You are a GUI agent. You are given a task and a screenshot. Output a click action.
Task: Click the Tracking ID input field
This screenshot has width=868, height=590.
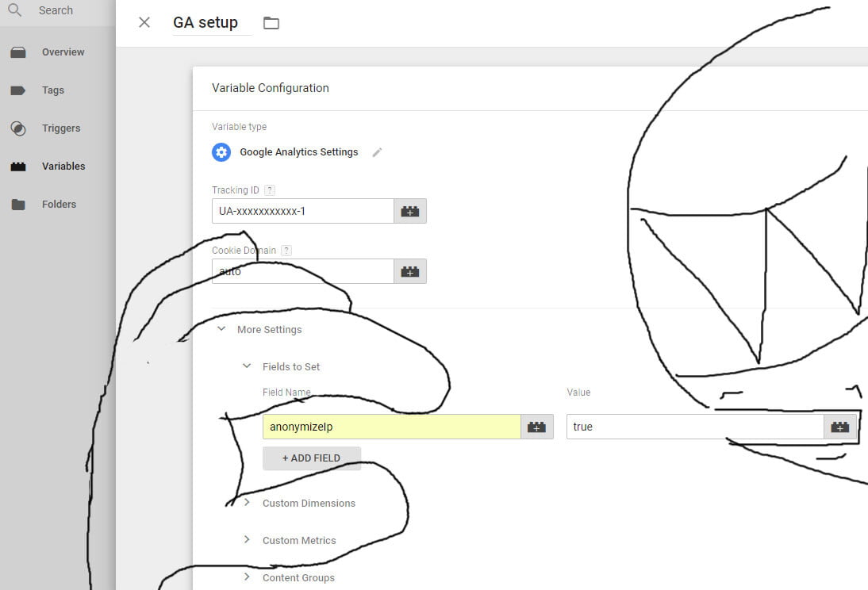[x=303, y=211]
